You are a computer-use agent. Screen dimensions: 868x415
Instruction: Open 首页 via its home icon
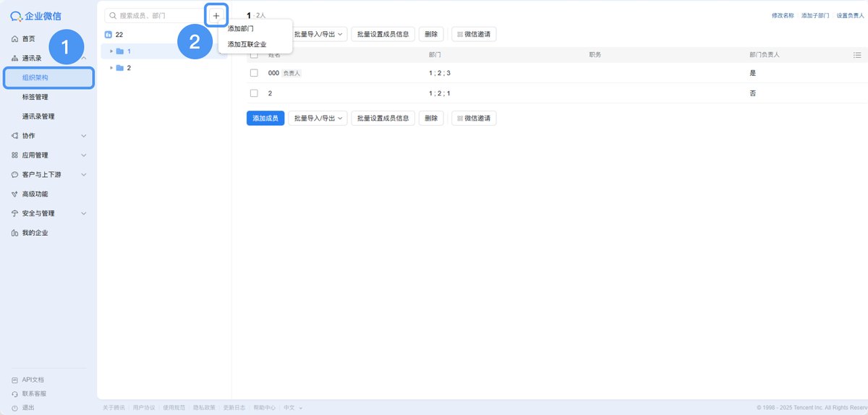coord(15,39)
